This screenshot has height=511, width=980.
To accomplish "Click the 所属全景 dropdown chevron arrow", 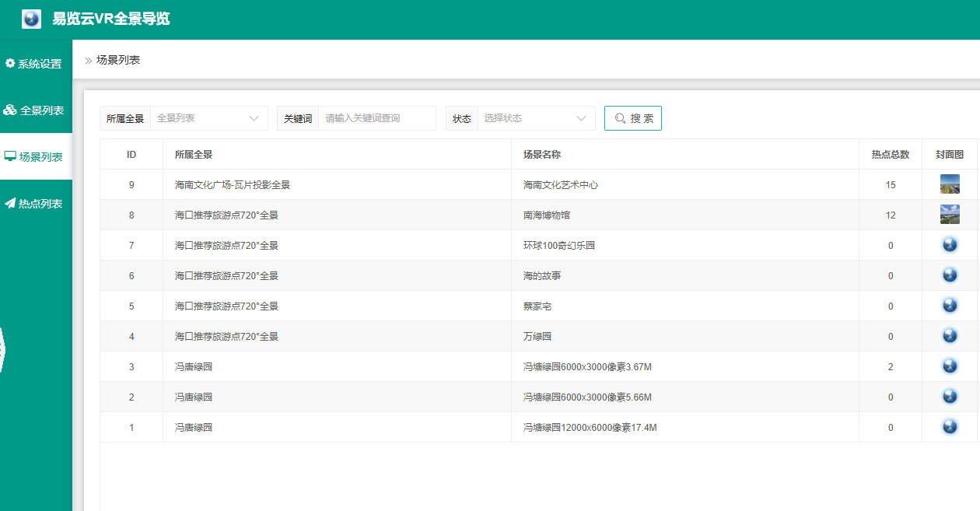I will [x=254, y=117].
